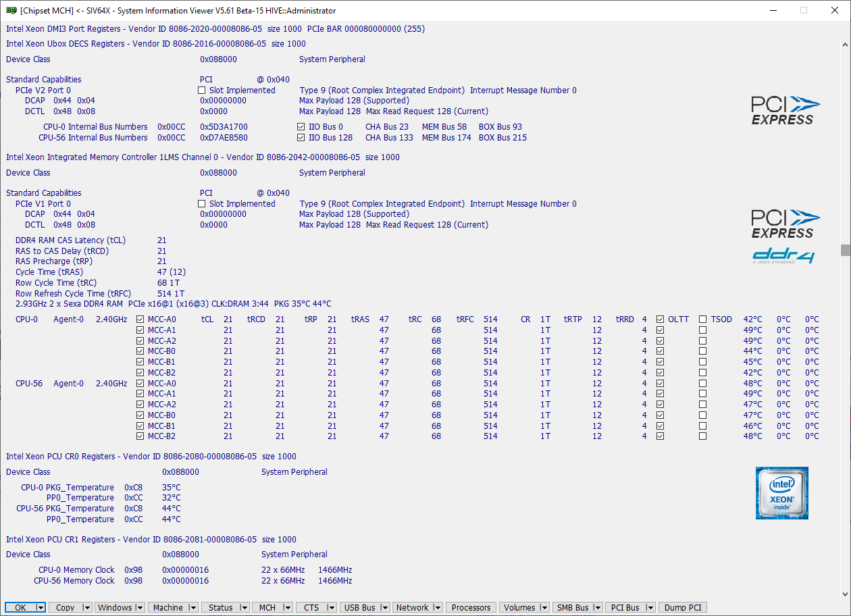Click the Dump PCI button

tap(683, 608)
